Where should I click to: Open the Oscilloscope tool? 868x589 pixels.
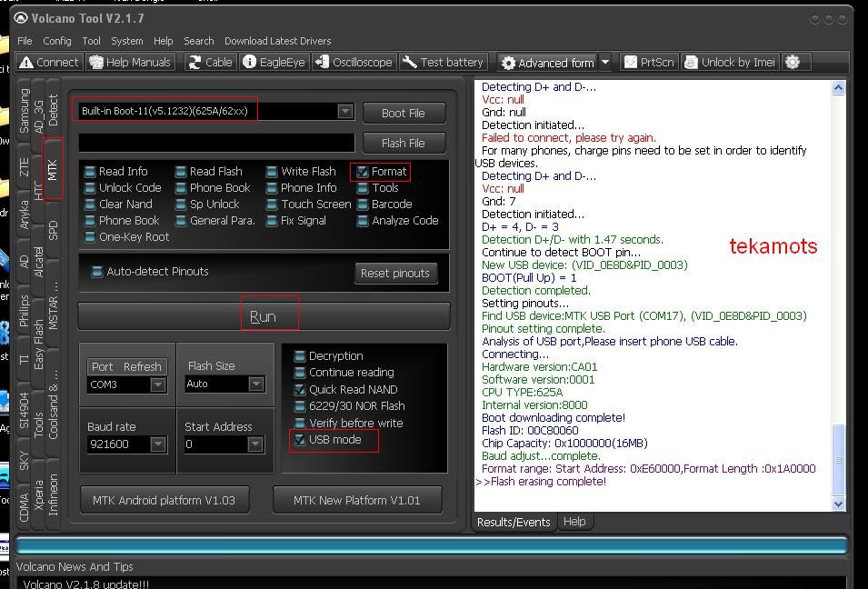point(354,62)
